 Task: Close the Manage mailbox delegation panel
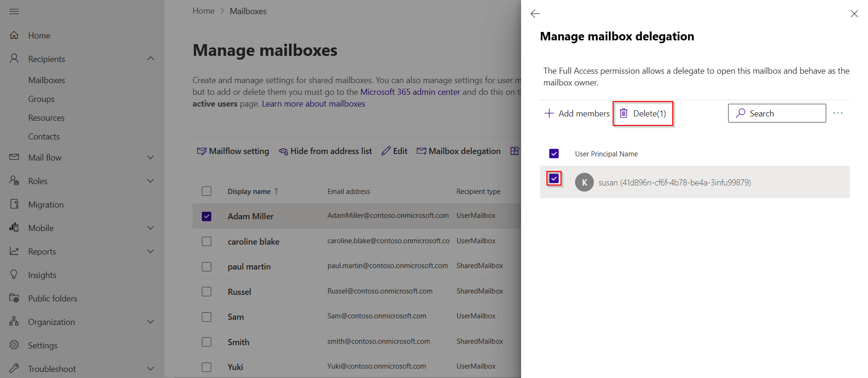tap(854, 14)
